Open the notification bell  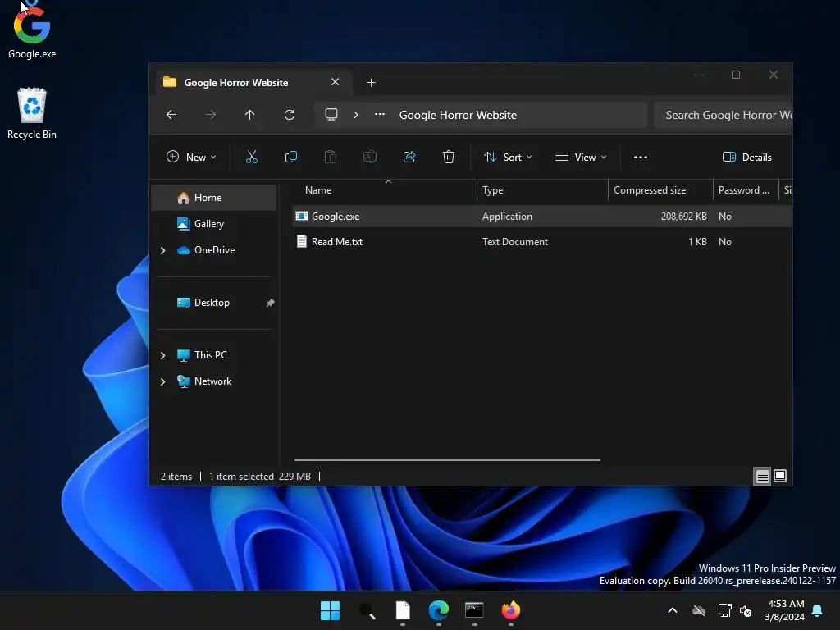[x=818, y=610]
